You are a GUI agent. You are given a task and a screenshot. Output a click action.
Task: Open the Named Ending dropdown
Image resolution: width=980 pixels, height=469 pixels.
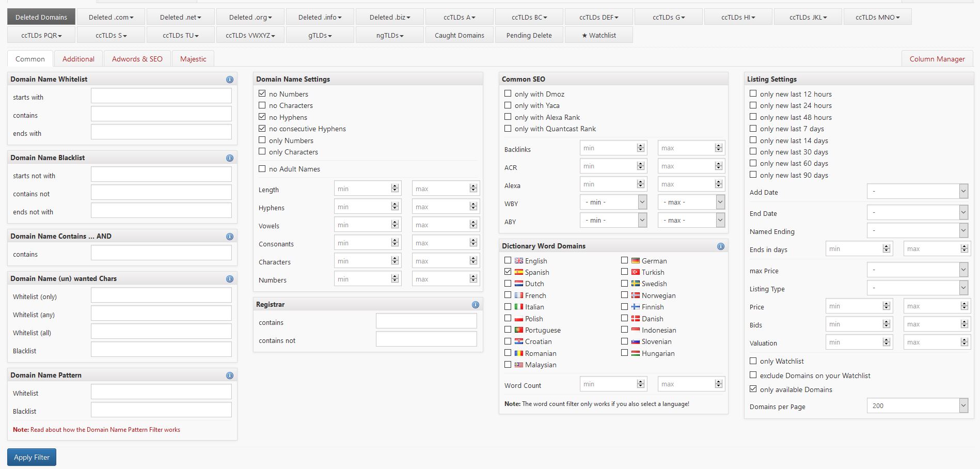coord(918,230)
